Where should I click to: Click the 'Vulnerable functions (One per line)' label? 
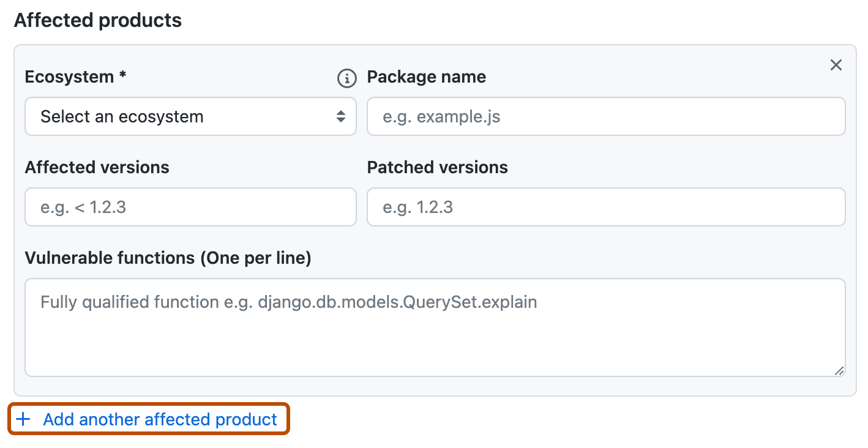click(168, 258)
